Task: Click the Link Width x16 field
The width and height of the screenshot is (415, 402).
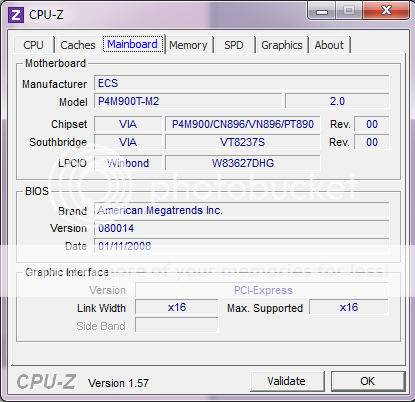Action: click(x=177, y=307)
